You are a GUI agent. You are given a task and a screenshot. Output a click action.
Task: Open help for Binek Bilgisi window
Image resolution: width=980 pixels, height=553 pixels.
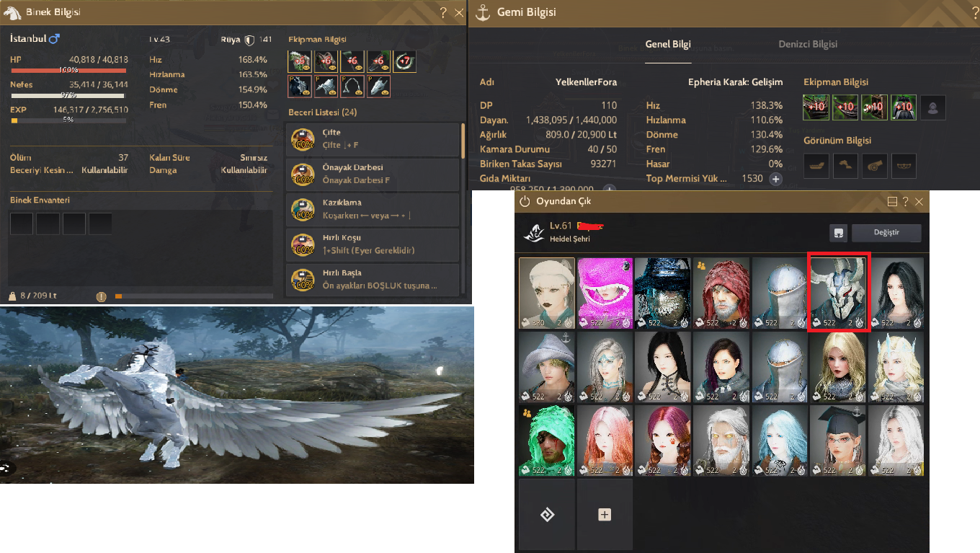(444, 13)
